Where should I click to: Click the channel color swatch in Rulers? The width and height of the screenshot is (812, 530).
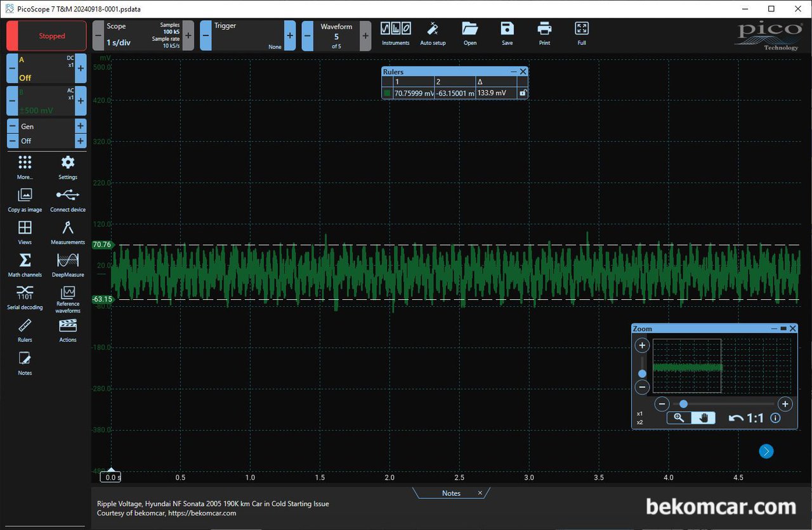tap(387, 93)
